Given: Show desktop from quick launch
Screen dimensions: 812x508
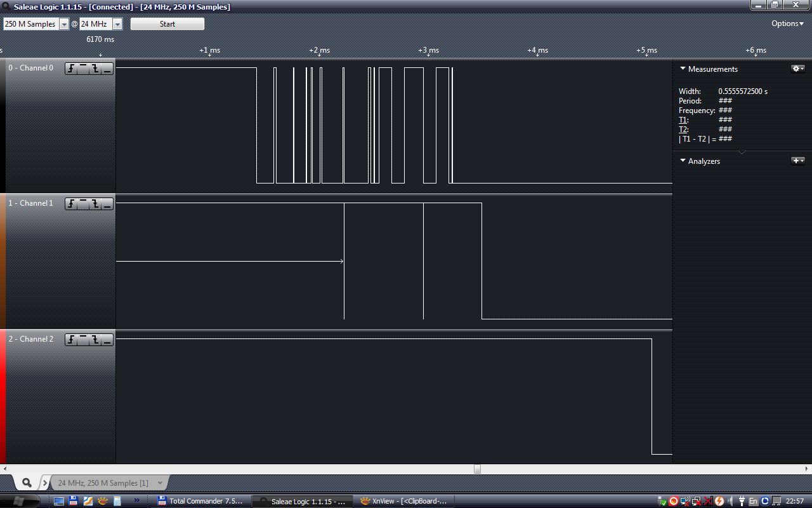Looking at the screenshot, I should [59, 501].
